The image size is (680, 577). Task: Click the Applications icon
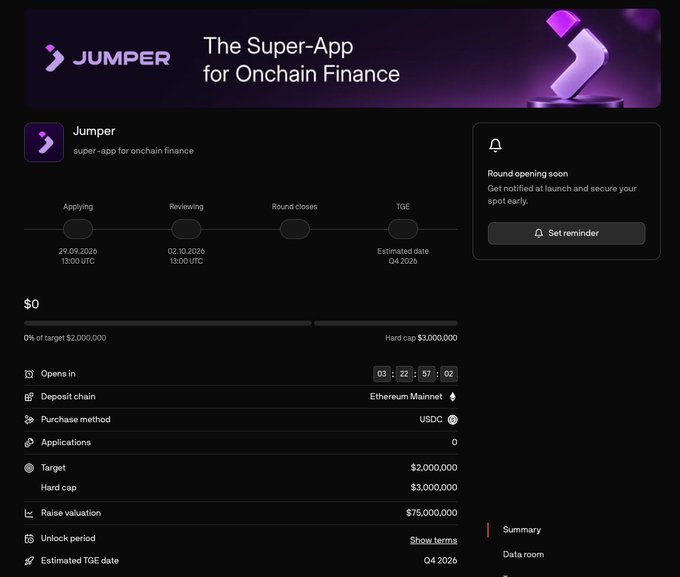[29, 443]
